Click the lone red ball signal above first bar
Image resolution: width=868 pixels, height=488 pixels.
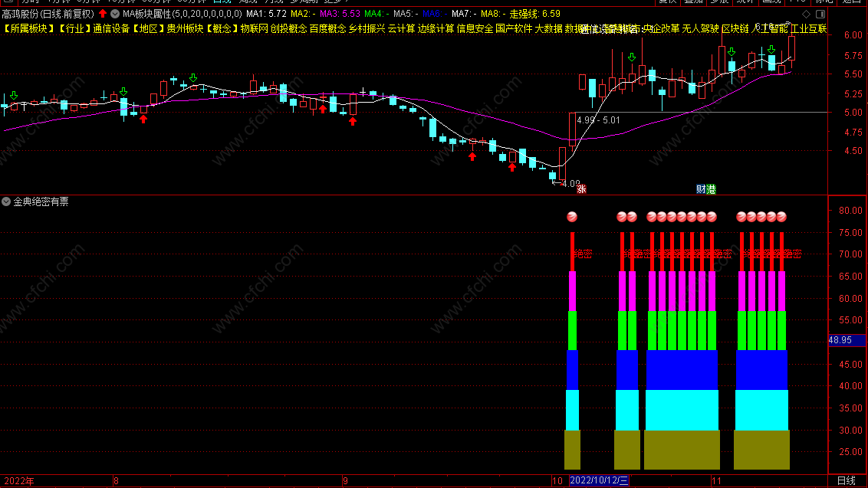coord(572,217)
